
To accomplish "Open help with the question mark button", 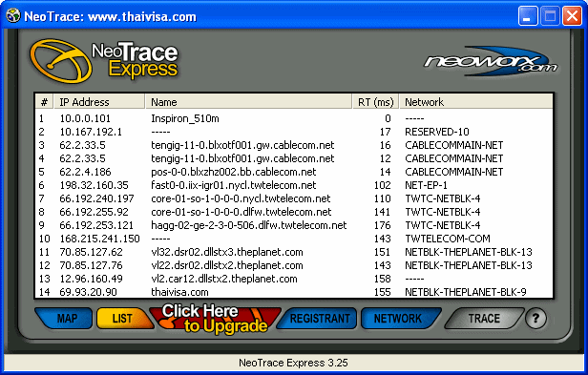I will click(x=535, y=319).
